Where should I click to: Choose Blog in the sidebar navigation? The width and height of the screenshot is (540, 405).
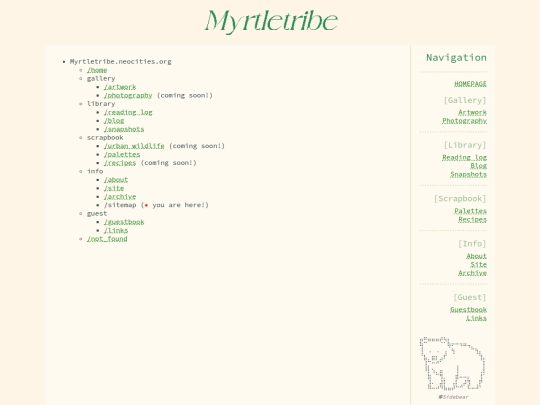(x=479, y=166)
